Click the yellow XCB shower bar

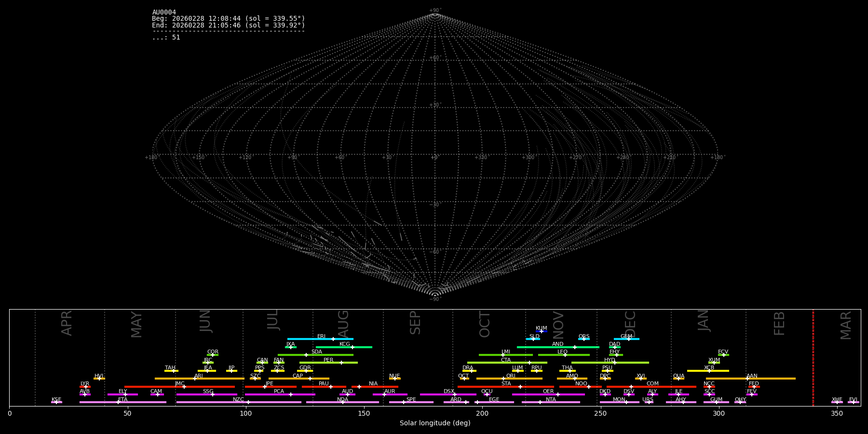click(708, 371)
